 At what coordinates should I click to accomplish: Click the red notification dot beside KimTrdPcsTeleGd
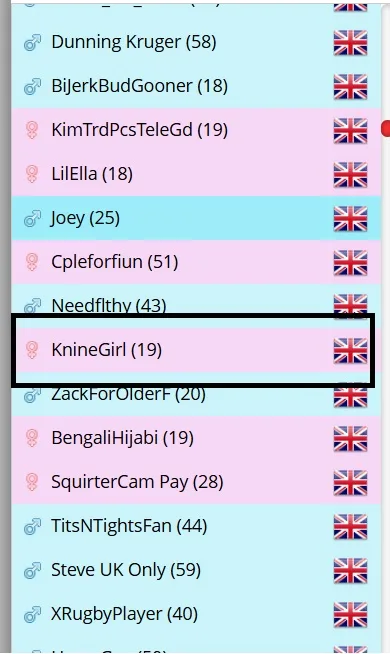pyautogui.click(x=386, y=128)
